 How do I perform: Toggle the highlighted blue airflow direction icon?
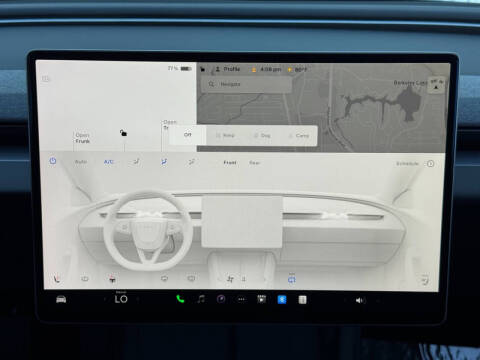(x=164, y=162)
